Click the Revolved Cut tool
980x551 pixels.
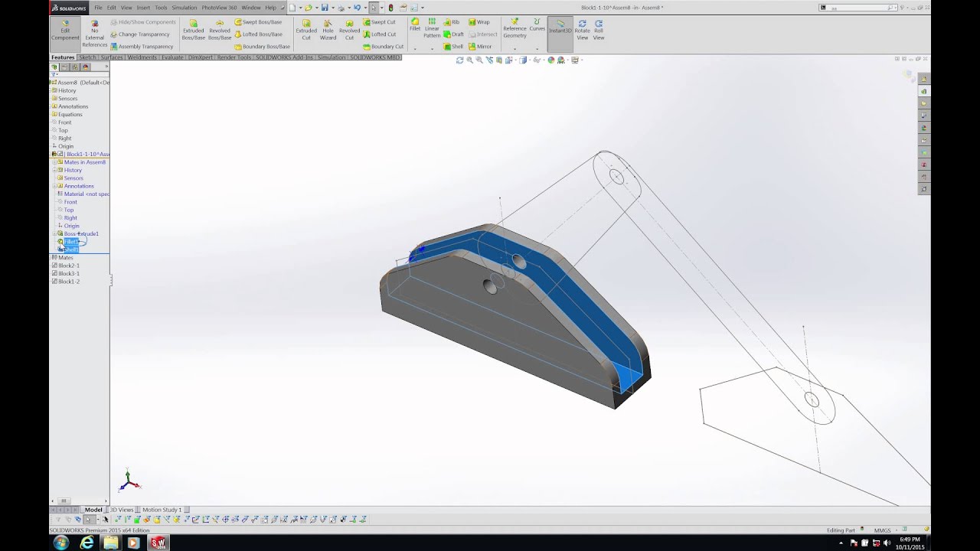click(349, 30)
